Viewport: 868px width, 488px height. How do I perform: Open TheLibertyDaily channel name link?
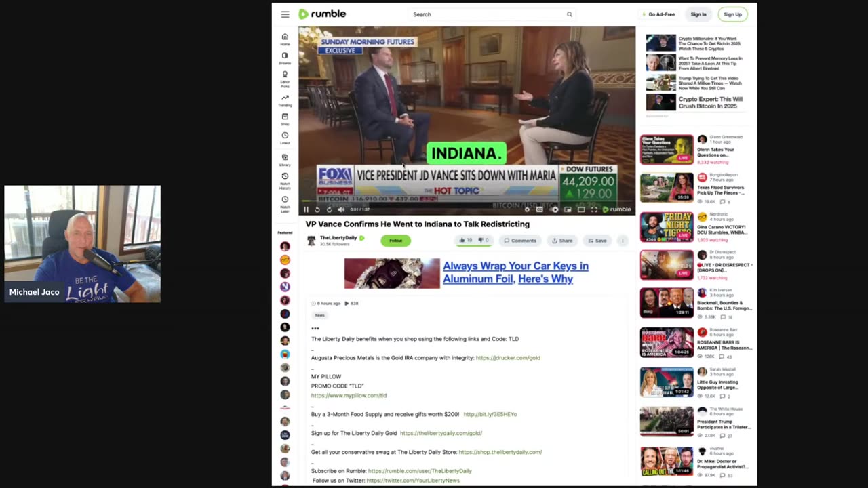[x=338, y=238]
